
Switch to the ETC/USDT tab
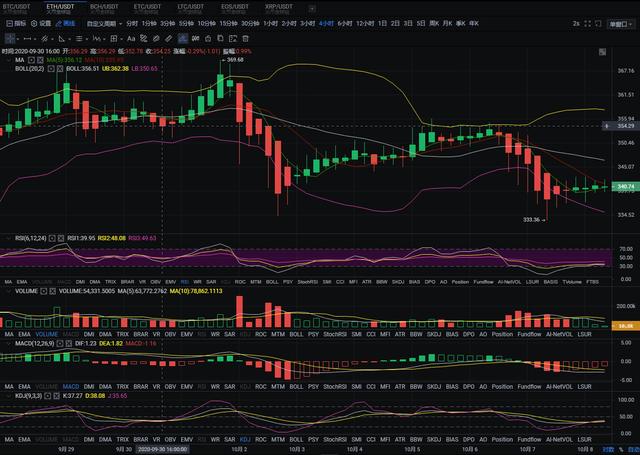(x=147, y=8)
